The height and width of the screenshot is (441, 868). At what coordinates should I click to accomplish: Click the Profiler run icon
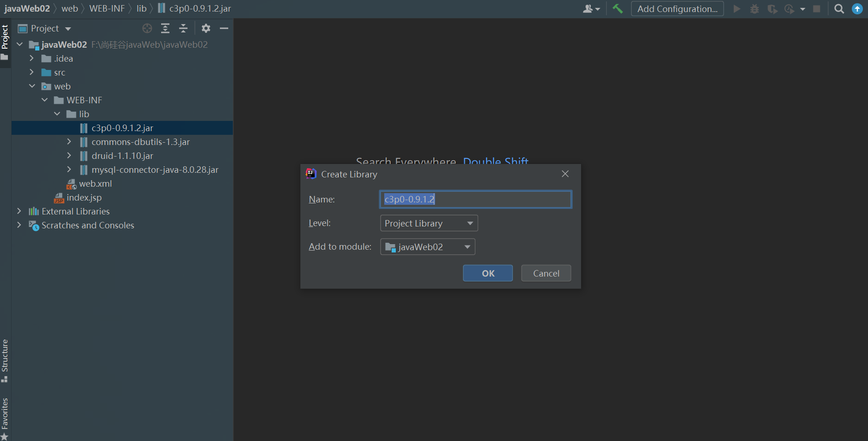790,9
